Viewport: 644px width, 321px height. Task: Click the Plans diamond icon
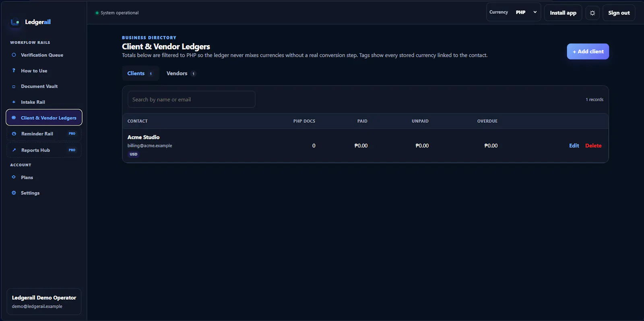point(14,177)
